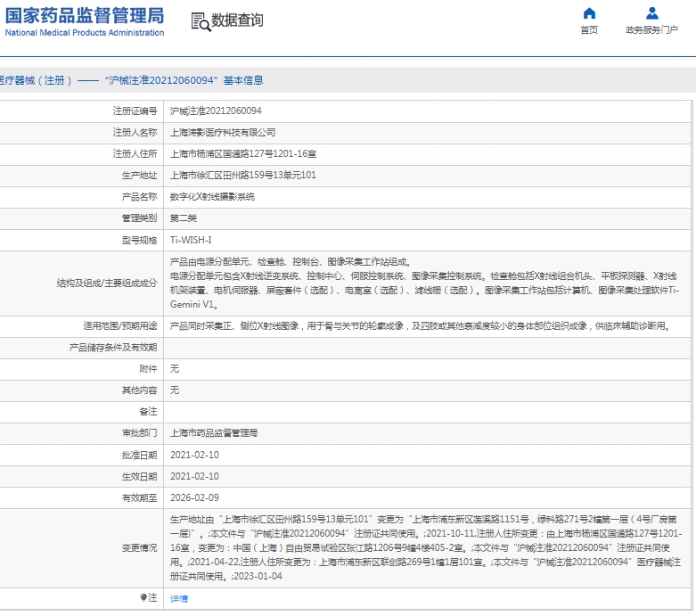The image size is (696, 616).
Task: Click the 数据查询 heading text
Action: point(237,21)
